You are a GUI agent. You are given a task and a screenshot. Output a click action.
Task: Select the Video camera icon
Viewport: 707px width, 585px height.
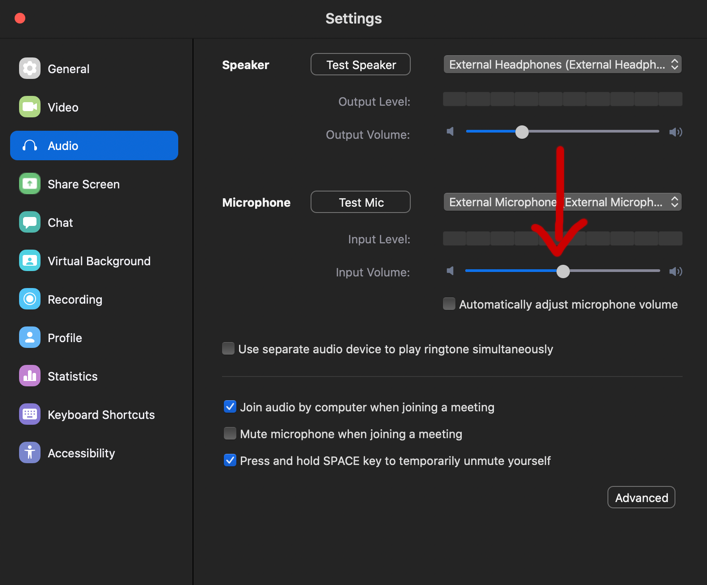[30, 107]
